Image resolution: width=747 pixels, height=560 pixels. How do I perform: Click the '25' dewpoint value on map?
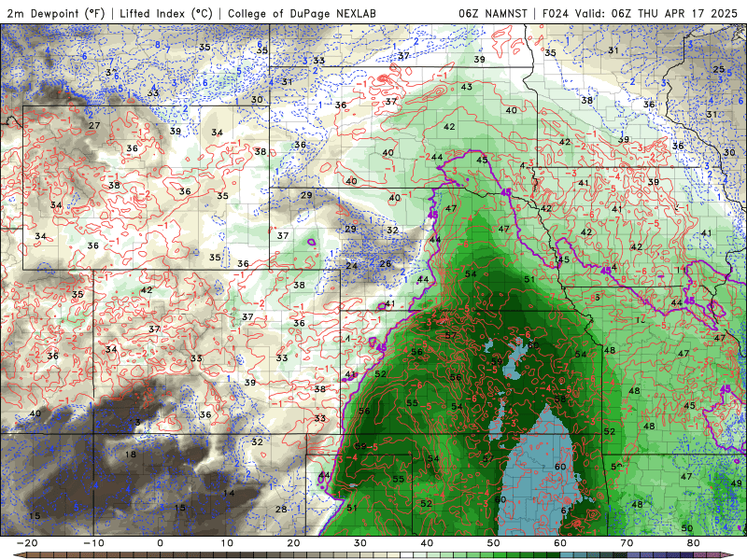pyautogui.click(x=718, y=69)
